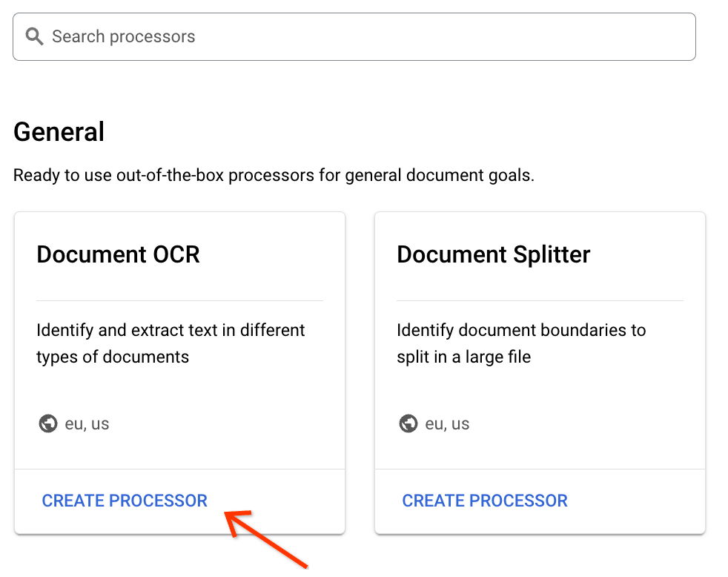Click the 'eu, us' regions on Document Splitter
The height and width of the screenshot is (577, 728).
click(448, 424)
